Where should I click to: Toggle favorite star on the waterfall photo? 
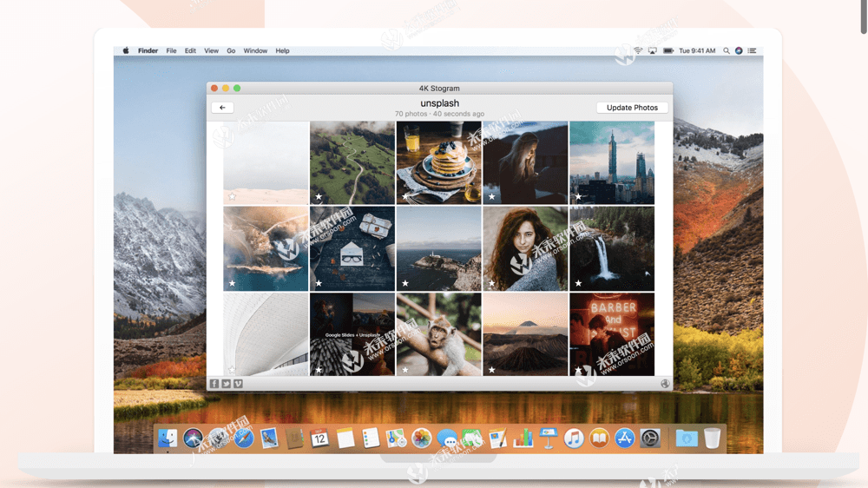tap(578, 283)
